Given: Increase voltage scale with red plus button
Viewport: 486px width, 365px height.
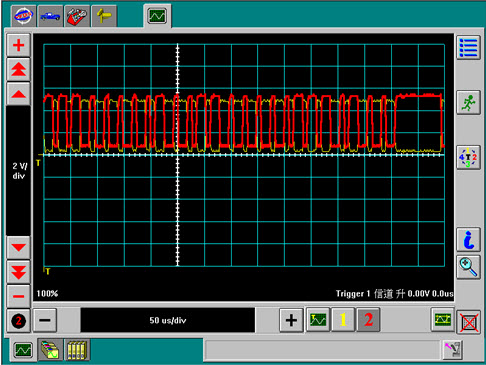Looking at the screenshot, I should coord(19,45).
